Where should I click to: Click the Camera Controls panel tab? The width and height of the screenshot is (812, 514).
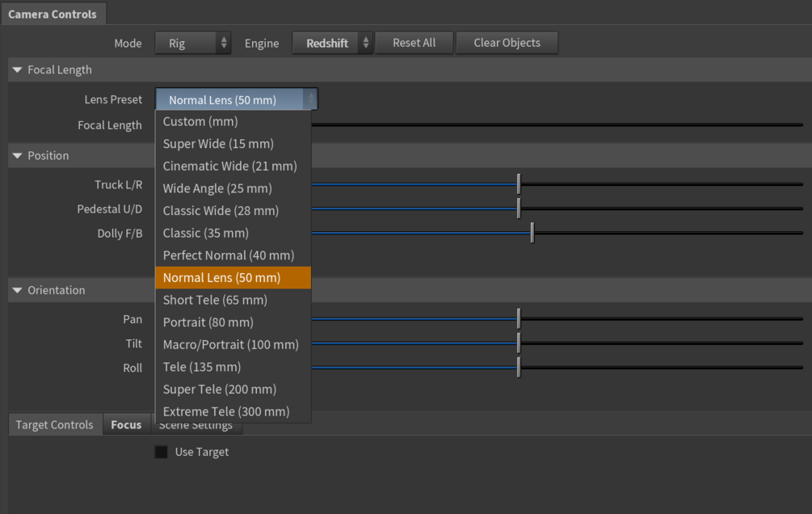coord(53,15)
